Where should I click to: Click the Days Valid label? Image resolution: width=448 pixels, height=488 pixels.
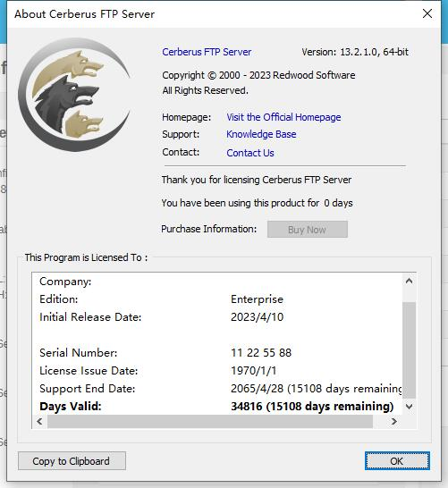click(x=71, y=407)
